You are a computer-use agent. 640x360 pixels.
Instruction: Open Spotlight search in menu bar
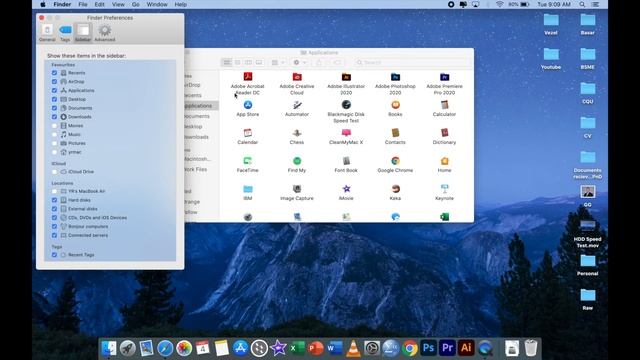point(582,4)
